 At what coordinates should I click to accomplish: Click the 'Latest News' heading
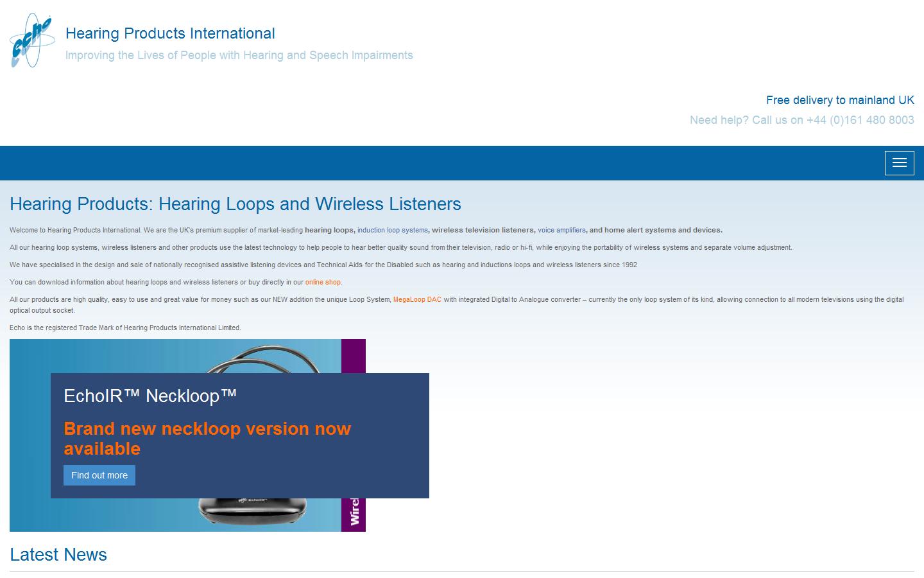(x=58, y=554)
